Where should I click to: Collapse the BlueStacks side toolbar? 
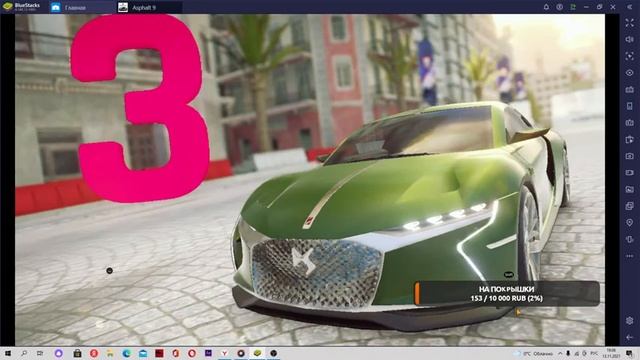pos(630,7)
